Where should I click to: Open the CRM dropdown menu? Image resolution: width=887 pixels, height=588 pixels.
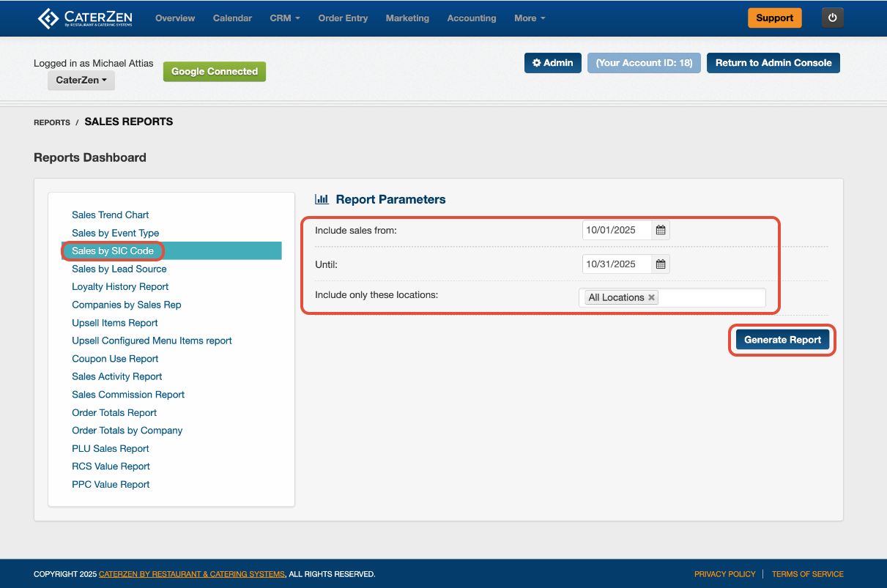click(x=285, y=18)
